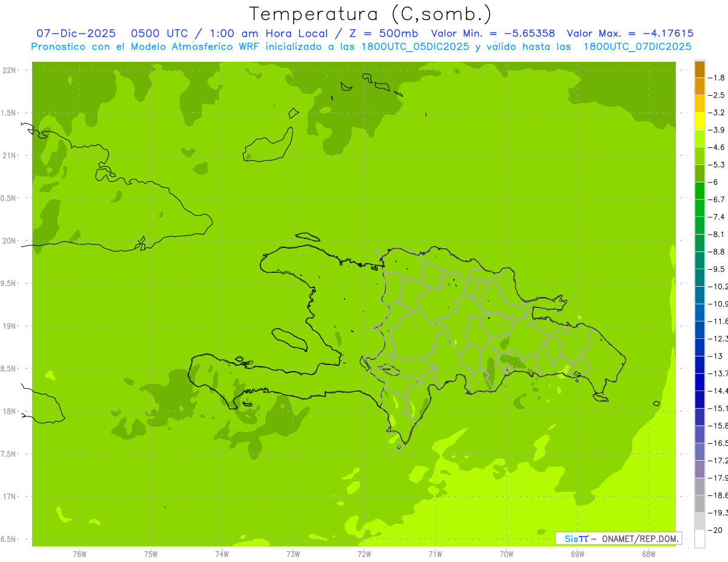Click the 'Temperatura (C,somb.)' chart title
728x562 pixels.
370,14
